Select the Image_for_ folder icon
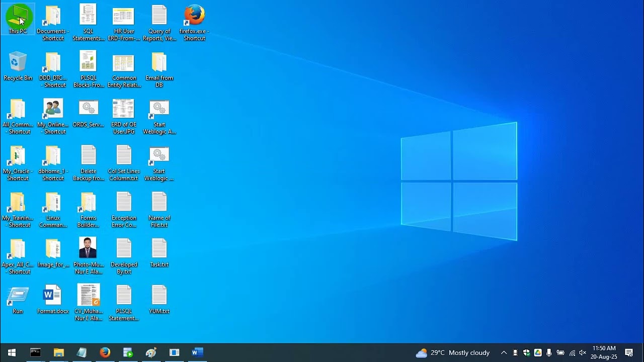 (x=53, y=253)
